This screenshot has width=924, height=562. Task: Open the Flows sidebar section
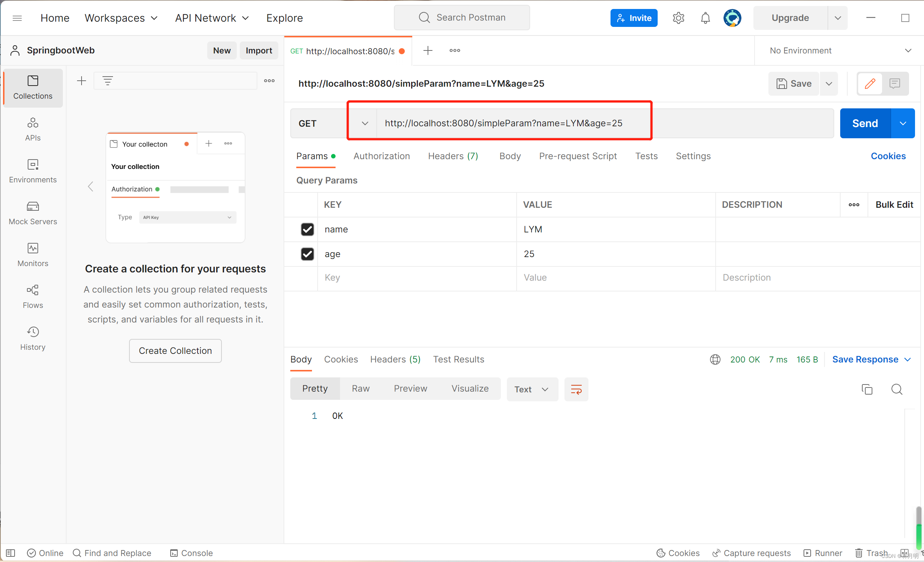(33, 296)
